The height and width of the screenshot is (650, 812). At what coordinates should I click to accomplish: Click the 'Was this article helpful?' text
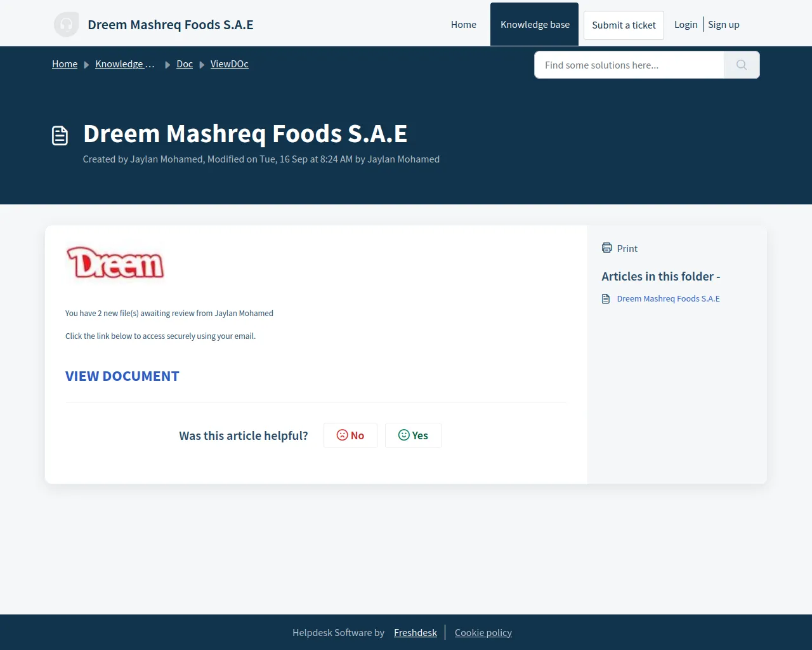coord(244,436)
